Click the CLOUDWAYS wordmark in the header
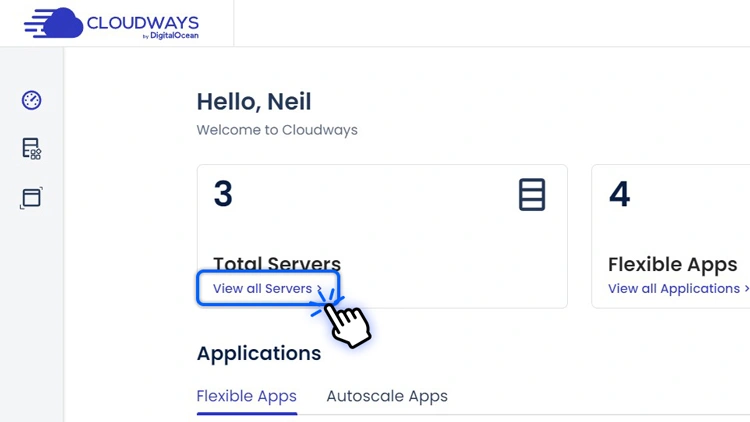This screenshot has height=422, width=750. point(142,22)
